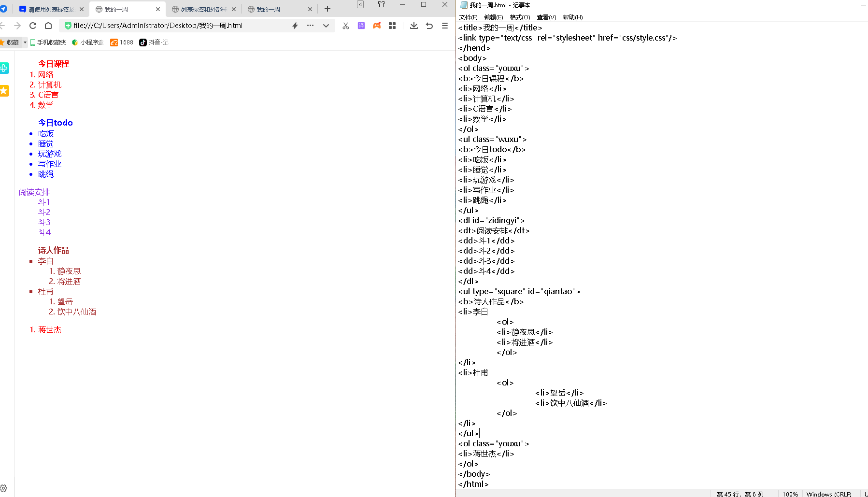
Task: Close the 列表标签和外部样 tab
Action: (234, 9)
